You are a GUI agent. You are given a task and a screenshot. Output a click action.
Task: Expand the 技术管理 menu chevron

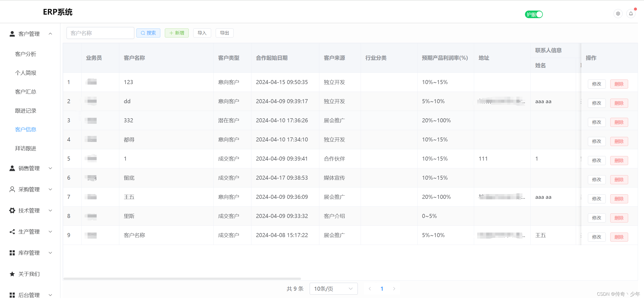[50, 210]
